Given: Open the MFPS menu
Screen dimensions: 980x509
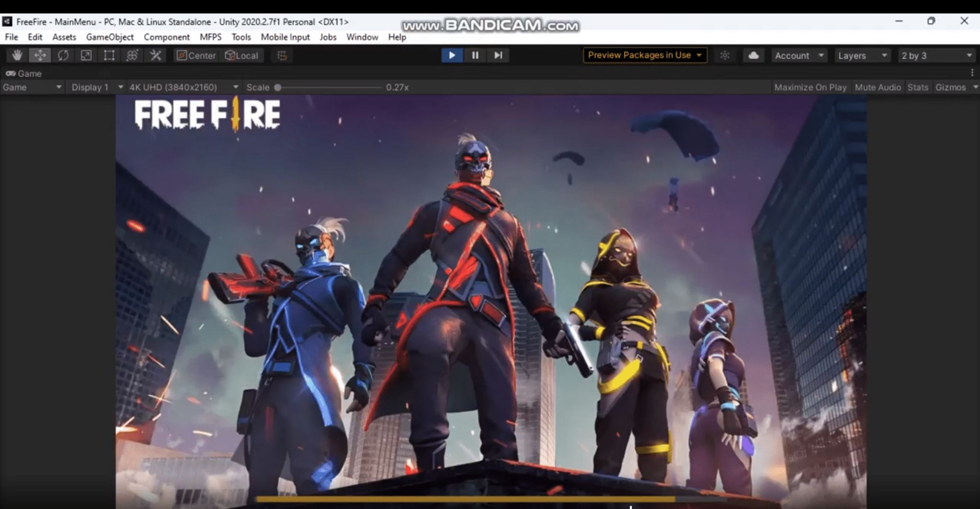Looking at the screenshot, I should [x=211, y=37].
